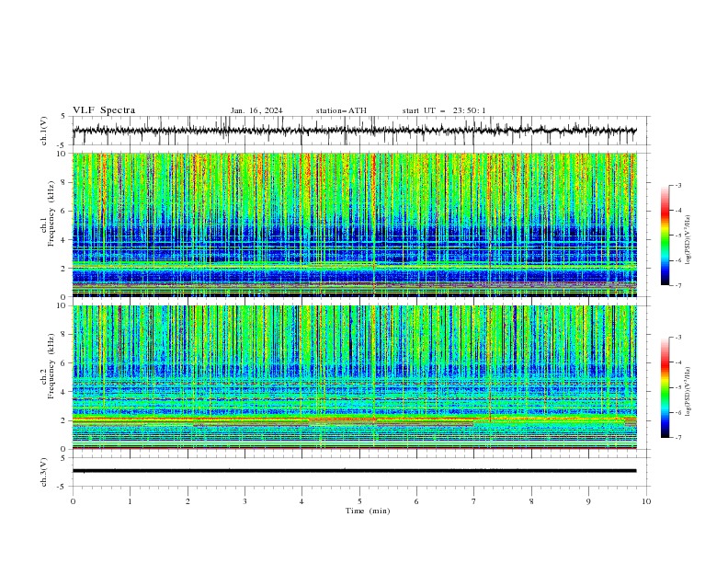Click the "7" tick on the time axis
Viewport: 728px width, 563px height.
point(474,501)
